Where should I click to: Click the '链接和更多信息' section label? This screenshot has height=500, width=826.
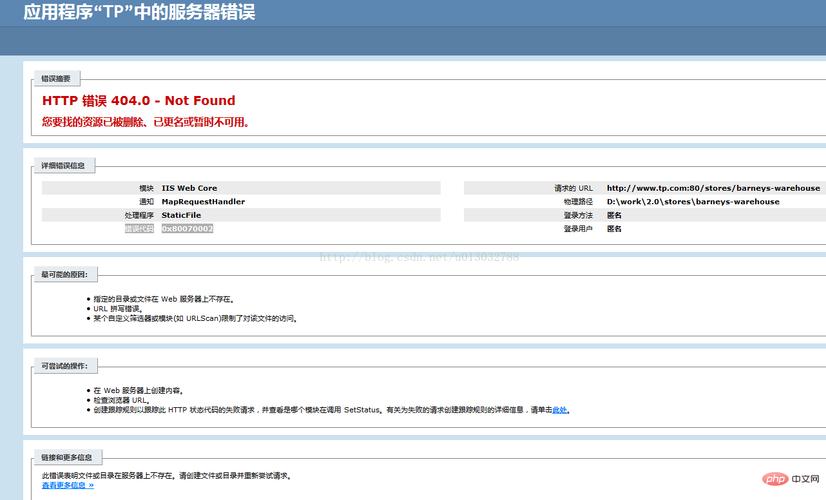click(66, 457)
